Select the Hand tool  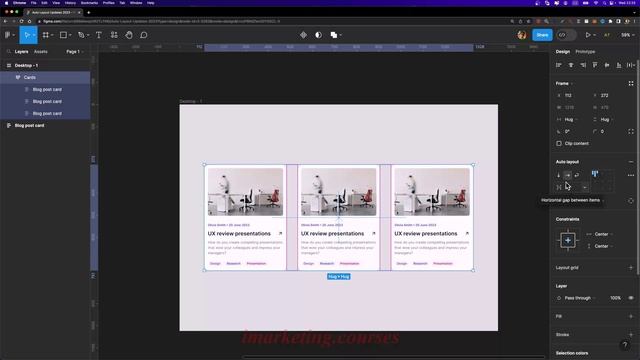pyautogui.click(x=129, y=35)
